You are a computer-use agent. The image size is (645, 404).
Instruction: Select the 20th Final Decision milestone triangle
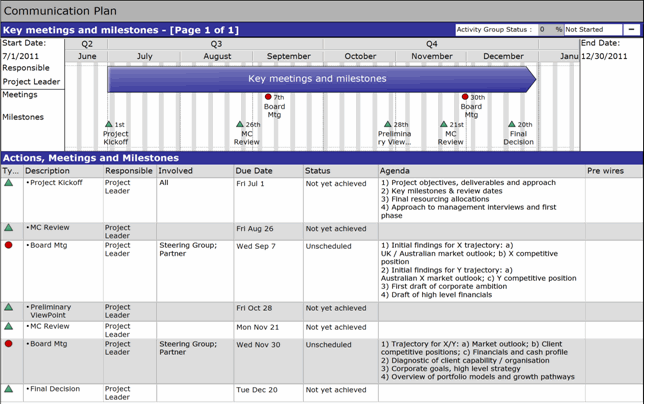click(x=511, y=124)
